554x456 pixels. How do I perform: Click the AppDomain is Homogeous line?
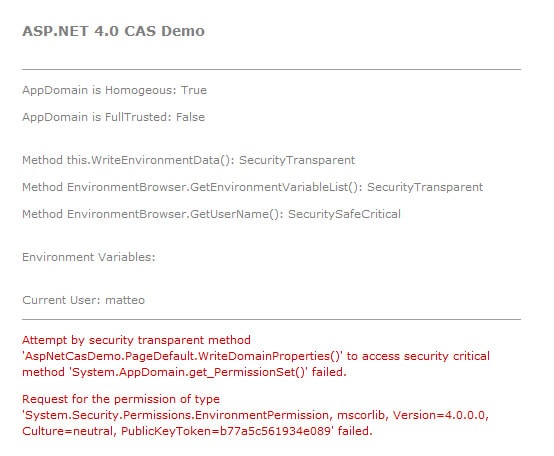click(114, 90)
